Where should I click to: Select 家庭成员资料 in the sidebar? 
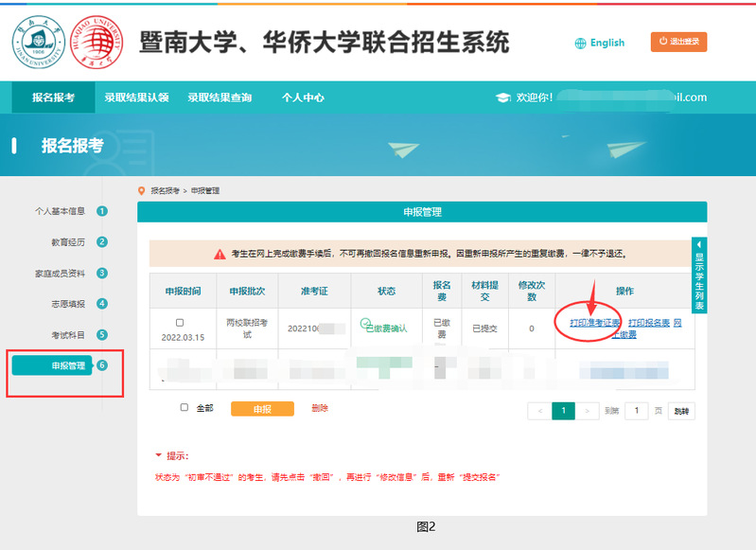pyautogui.click(x=60, y=274)
